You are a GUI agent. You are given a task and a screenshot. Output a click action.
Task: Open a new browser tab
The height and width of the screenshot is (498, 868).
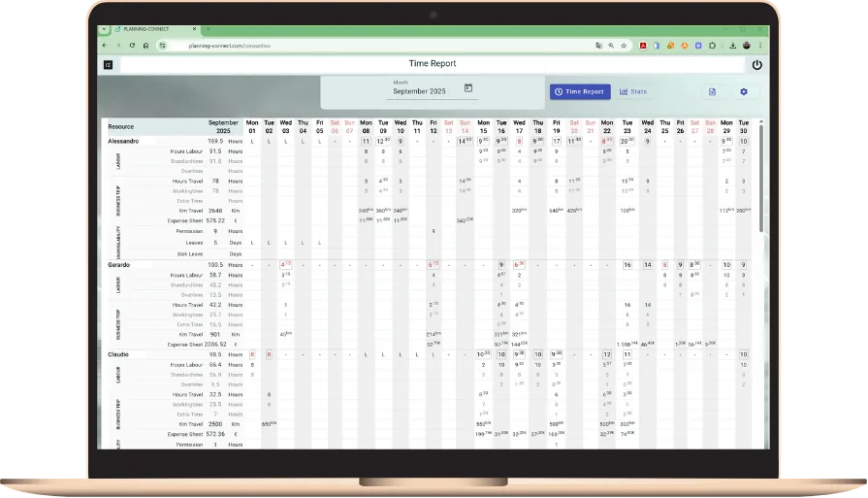[208, 29]
